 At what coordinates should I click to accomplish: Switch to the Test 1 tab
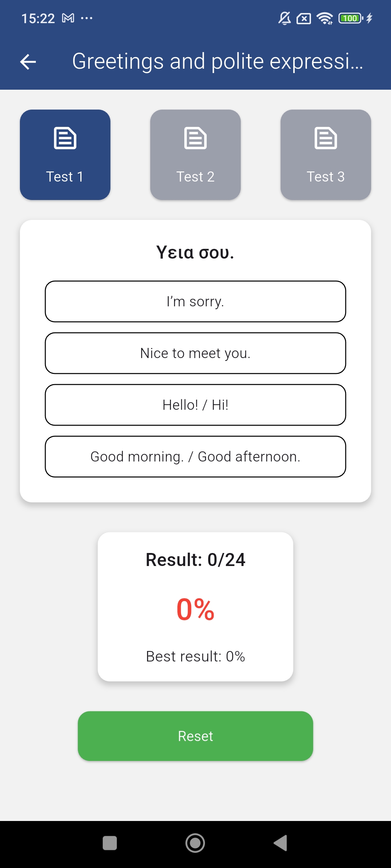coord(65,155)
